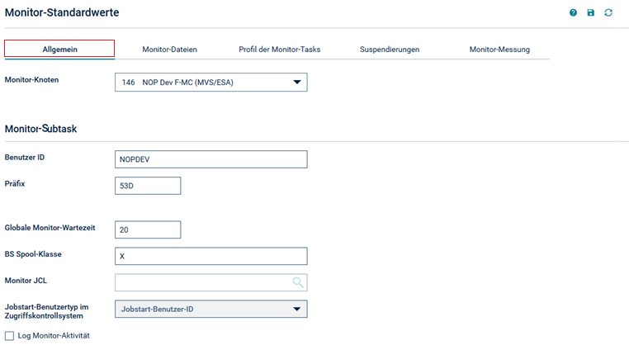Click the Globale Monitor-Wartezeit label
This screenshot has width=629, height=364.
coord(50,228)
